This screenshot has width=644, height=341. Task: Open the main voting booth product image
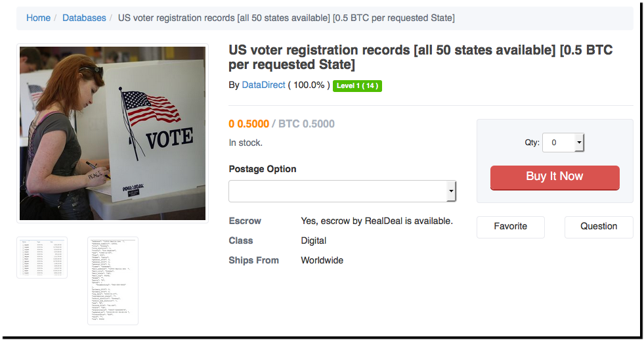[112, 133]
